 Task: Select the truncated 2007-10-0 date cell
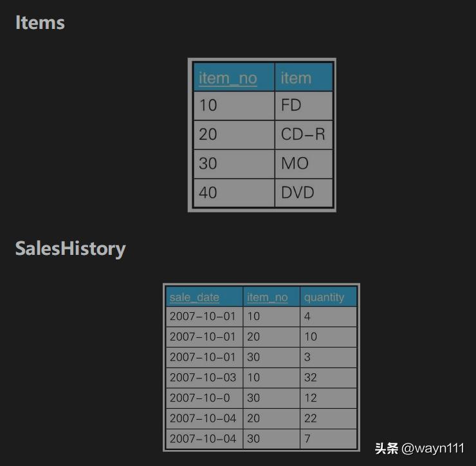point(199,398)
